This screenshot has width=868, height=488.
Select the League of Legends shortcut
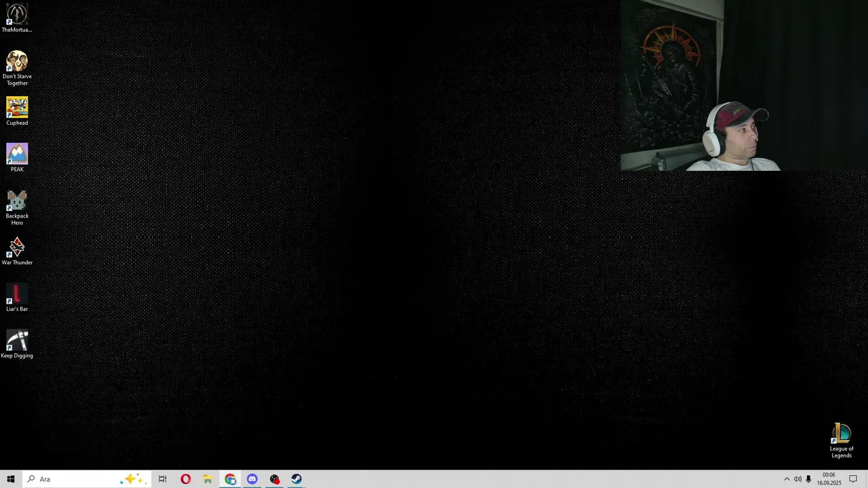(x=842, y=441)
